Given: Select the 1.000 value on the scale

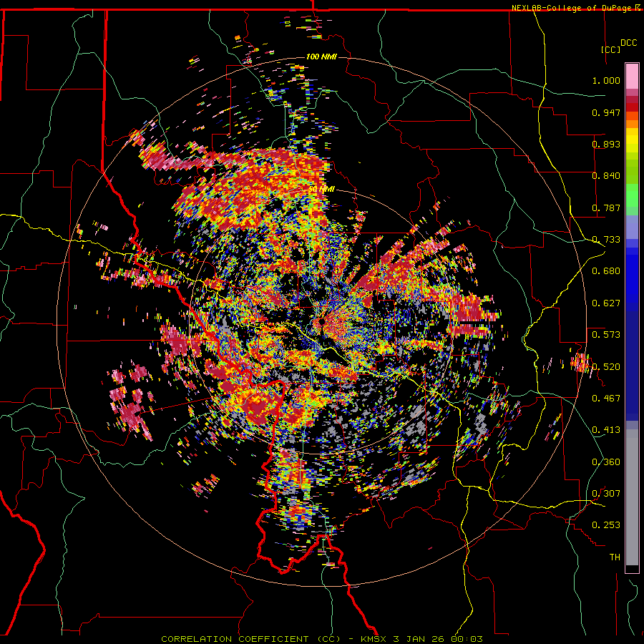Looking at the screenshot, I should [x=606, y=80].
